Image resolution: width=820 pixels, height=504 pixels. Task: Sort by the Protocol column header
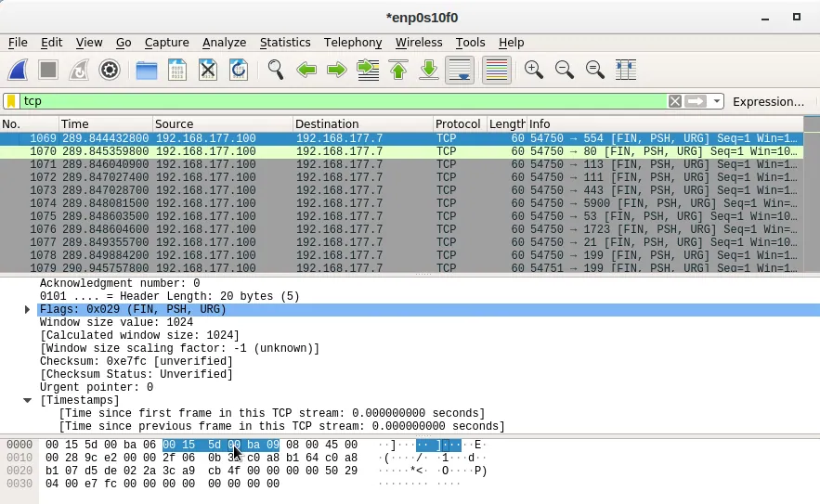coord(461,123)
